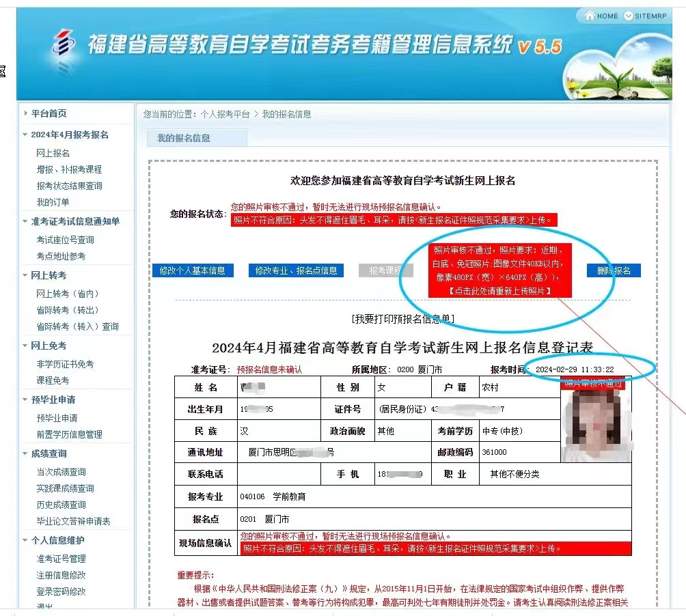Image resolution: width=686 pixels, height=616 pixels.
Task: Open 网上报名 in sidebar
Action: tap(53, 153)
